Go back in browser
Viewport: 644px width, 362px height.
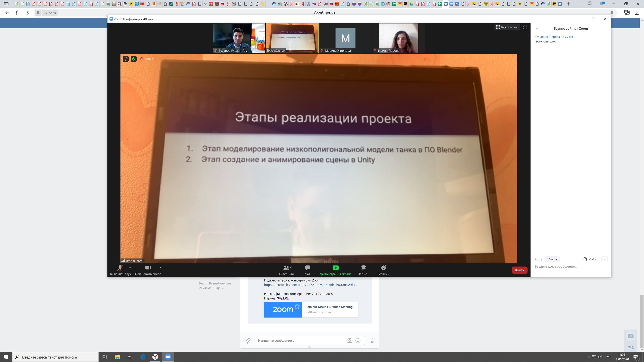[7, 13]
